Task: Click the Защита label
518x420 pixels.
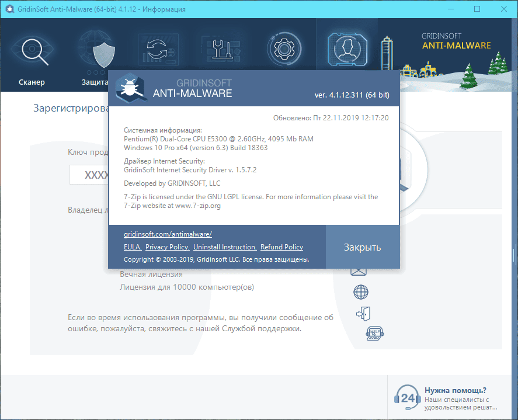Action: [95, 82]
